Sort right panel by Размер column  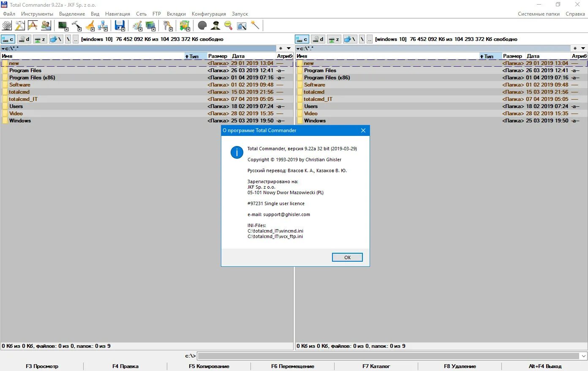tap(513, 56)
